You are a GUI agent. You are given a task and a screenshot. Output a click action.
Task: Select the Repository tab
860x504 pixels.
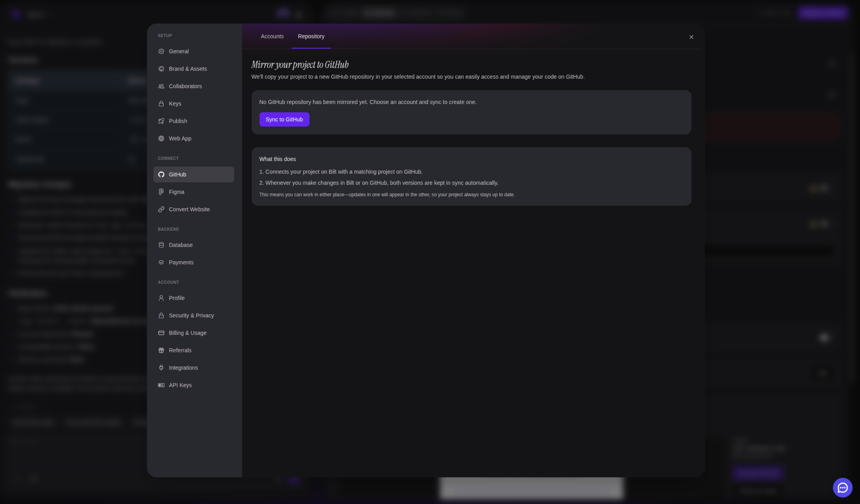(311, 36)
